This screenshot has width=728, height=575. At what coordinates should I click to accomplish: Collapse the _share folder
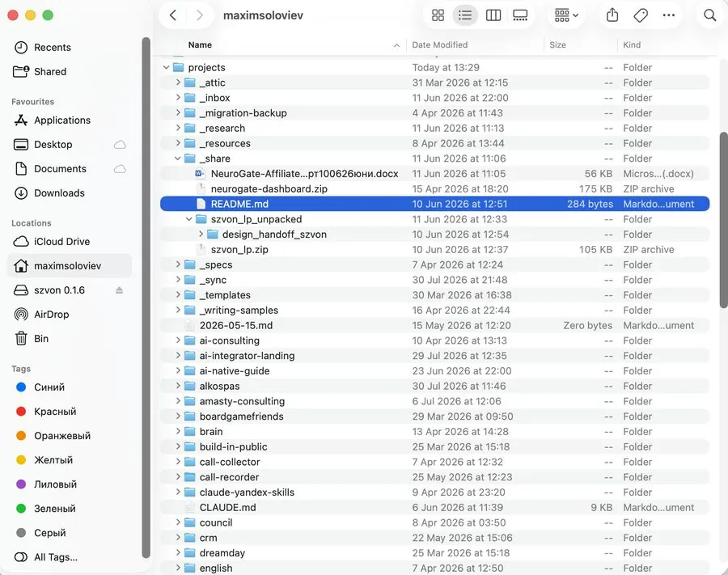177,159
